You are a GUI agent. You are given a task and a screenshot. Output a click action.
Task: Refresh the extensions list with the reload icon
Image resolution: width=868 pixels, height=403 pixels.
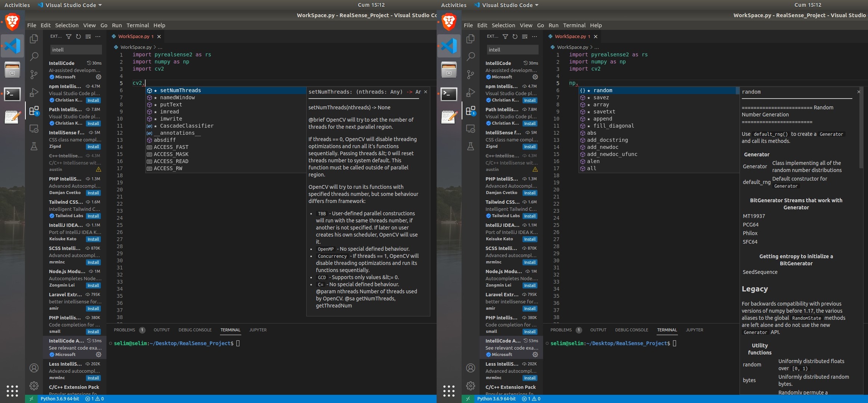pos(78,36)
